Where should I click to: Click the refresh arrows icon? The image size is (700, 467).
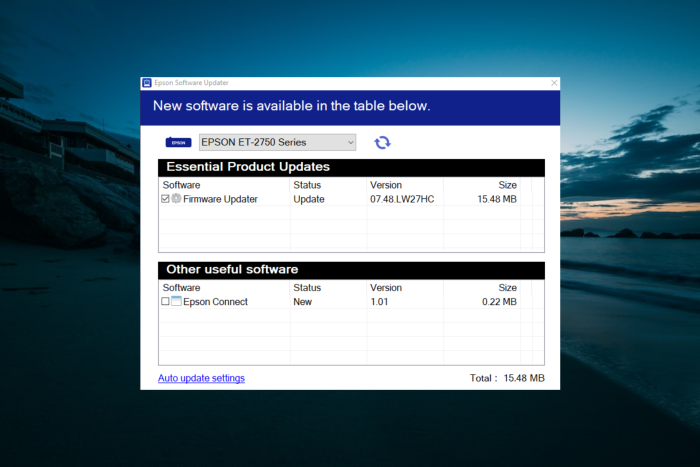382,142
